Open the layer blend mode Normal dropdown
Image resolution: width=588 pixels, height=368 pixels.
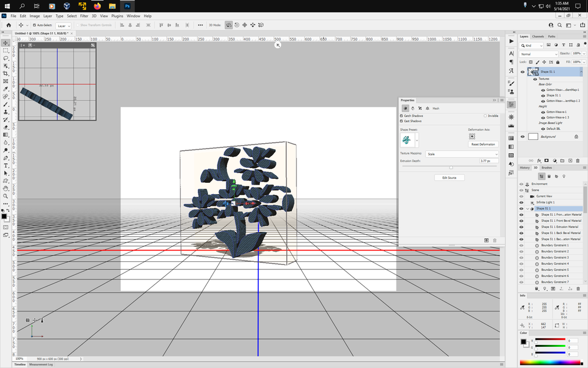pyautogui.click(x=538, y=54)
